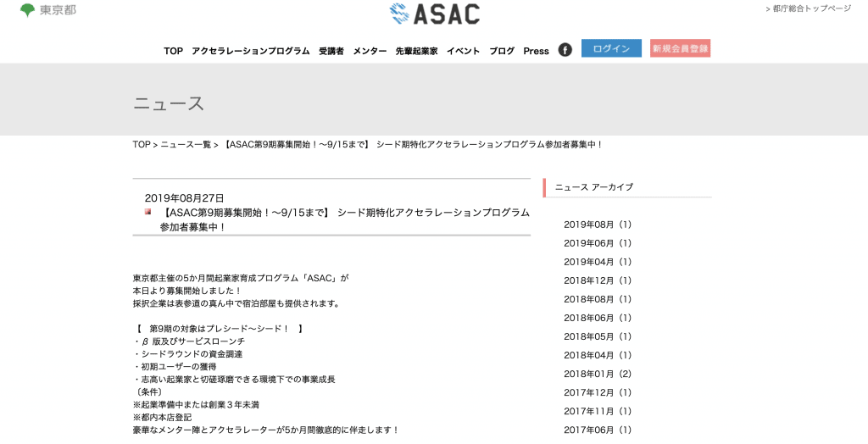Click the breadcrumb article title text
Viewport: 868px width, 444px height.
tap(412, 145)
